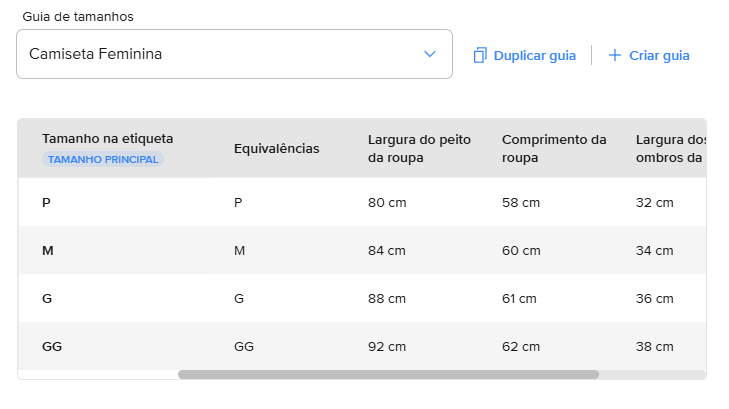Click the 80 cm chest width cell
The height and width of the screenshot is (409, 729).
coord(387,203)
